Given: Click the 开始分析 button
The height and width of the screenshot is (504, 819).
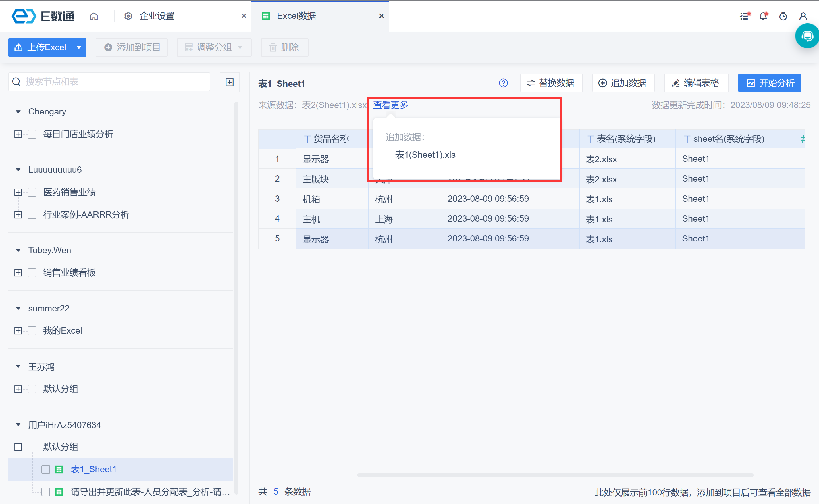Looking at the screenshot, I should tap(769, 83).
